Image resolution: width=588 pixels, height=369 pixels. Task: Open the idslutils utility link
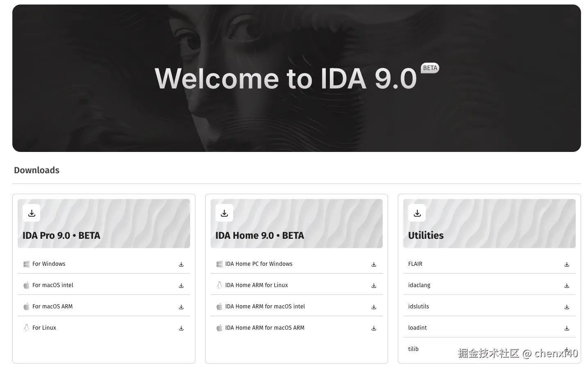click(x=419, y=306)
